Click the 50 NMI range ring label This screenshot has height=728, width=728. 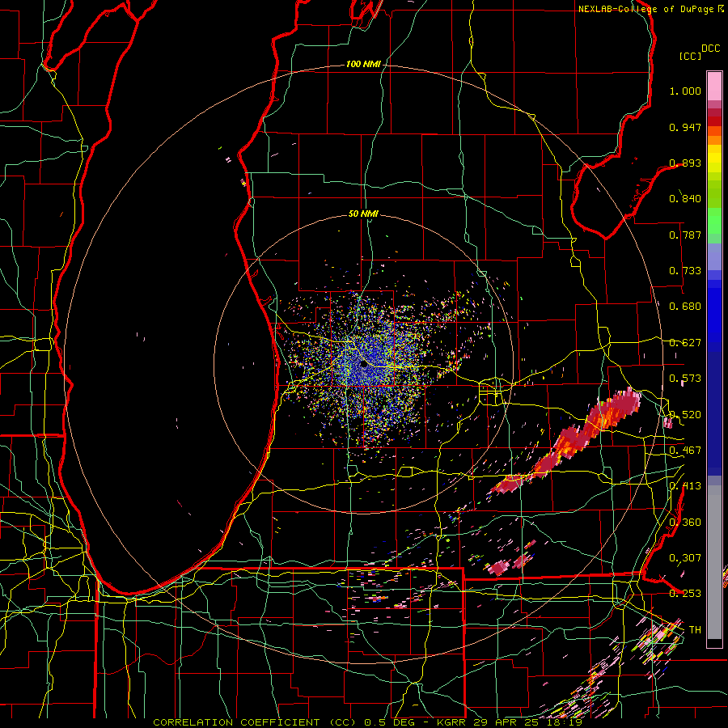click(363, 214)
